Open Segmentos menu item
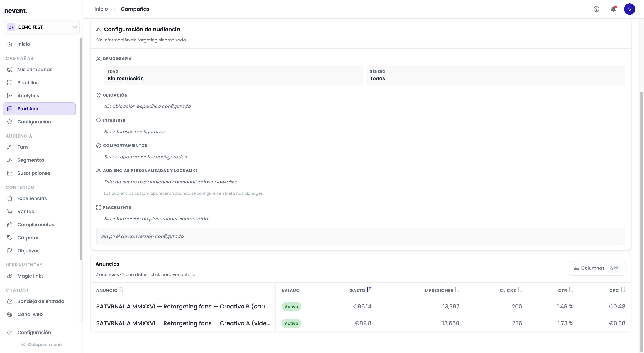Image resolution: width=644 pixels, height=353 pixels. pos(39,160)
